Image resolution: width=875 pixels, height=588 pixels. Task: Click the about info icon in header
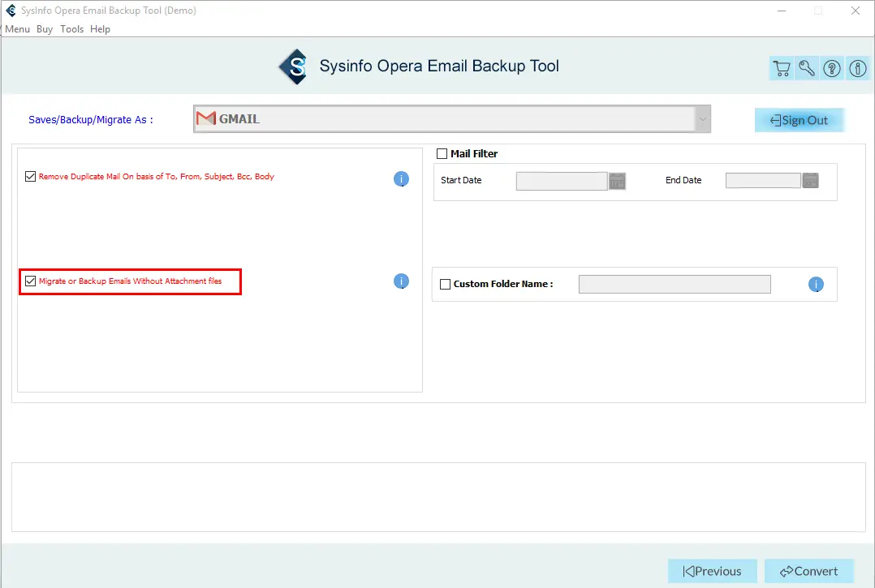858,69
